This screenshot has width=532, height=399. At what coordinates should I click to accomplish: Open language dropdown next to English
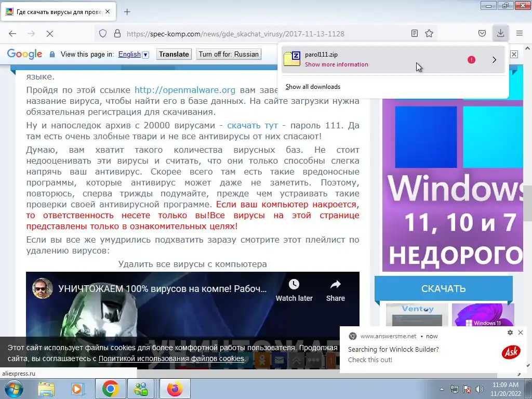[x=145, y=55]
